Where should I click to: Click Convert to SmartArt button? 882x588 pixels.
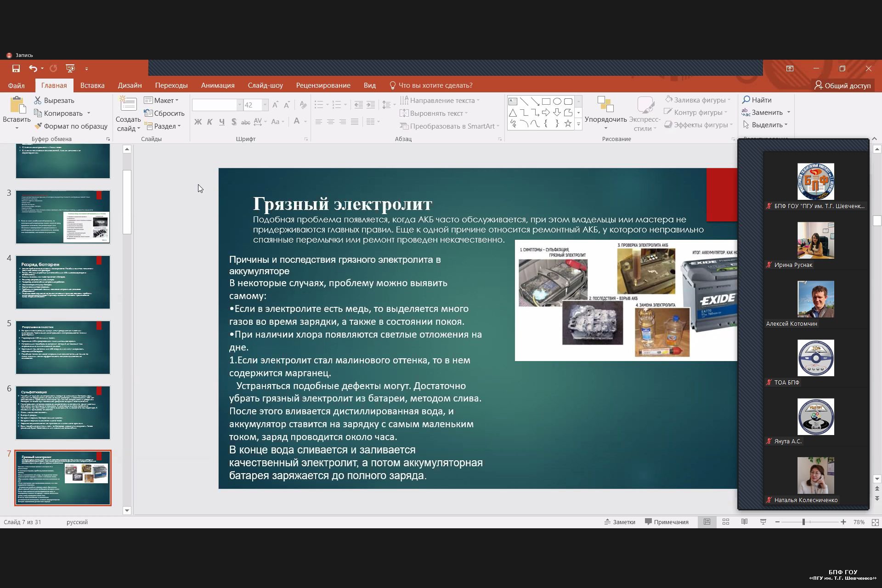tap(449, 126)
